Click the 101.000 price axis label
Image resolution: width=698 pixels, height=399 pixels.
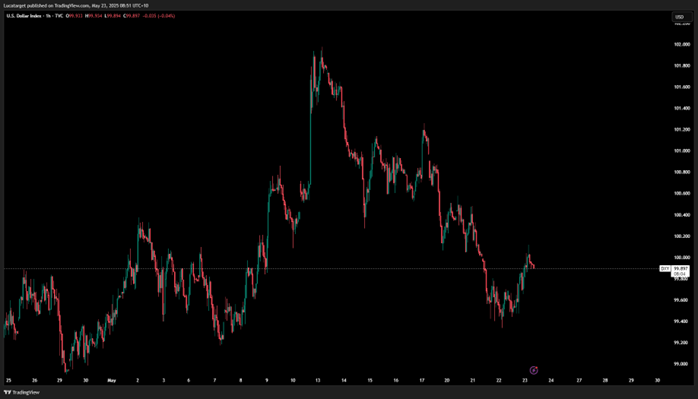(681, 151)
